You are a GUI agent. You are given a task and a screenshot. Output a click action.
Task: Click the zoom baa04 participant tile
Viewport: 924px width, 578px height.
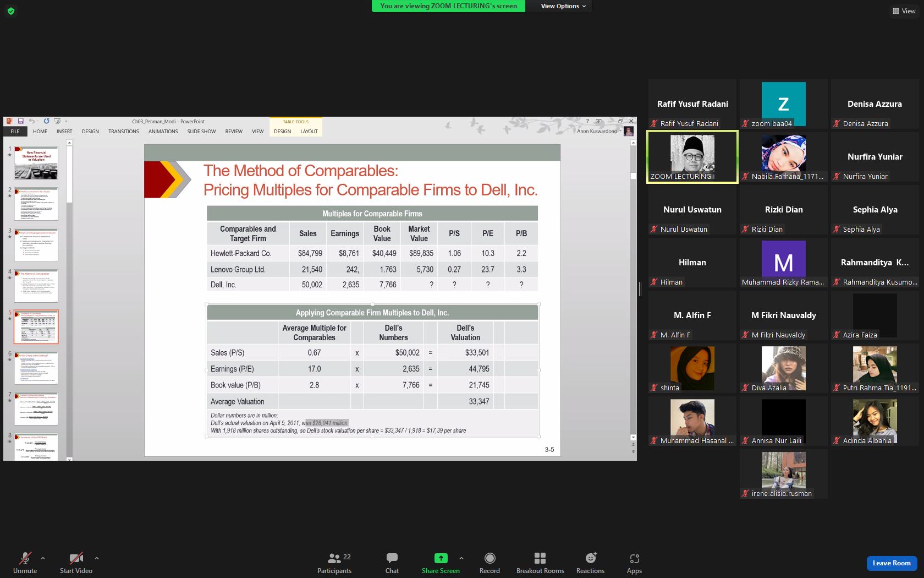pyautogui.click(x=784, y=104)
